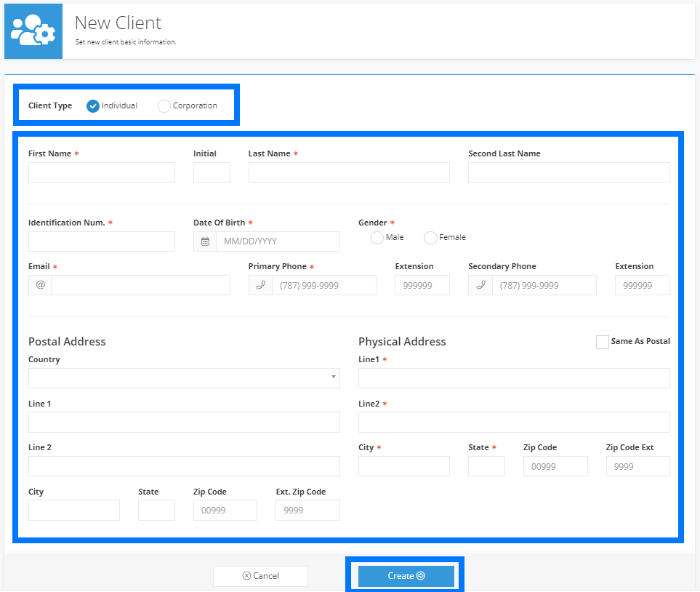Open the Date Of Birth calendar picker icon
Image resolution: width=700 pixels, height=592 pixels.
coord(204,241)
